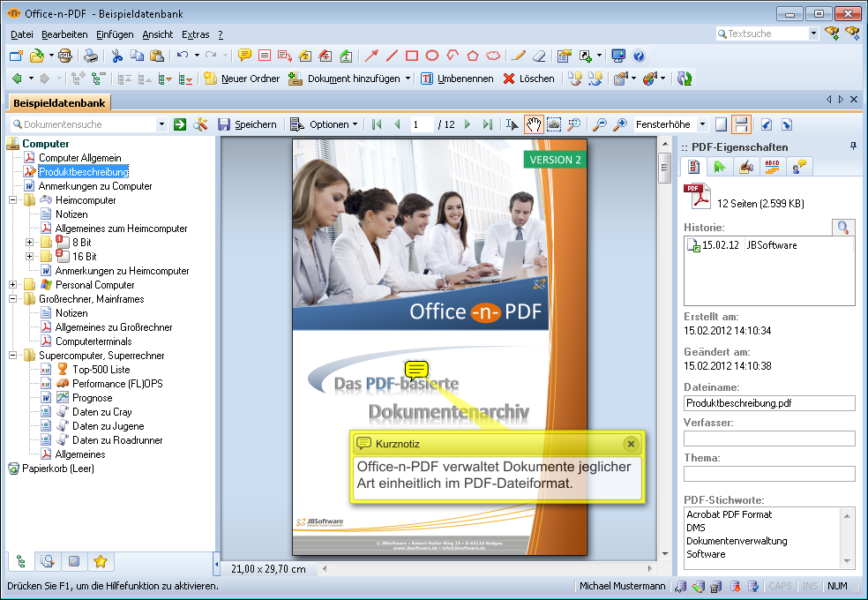Select the yellow sticky note annotation tool
The height and width of the screenshot is (600, 868).
pyautogui.click(x=244, y=56)
